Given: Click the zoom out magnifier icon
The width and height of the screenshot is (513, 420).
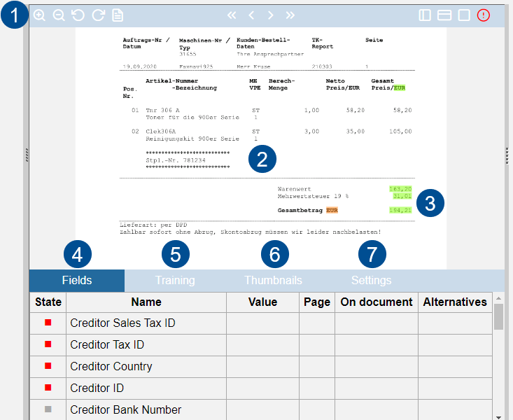Looking at the screenshot, I should (x=59, y=15).
